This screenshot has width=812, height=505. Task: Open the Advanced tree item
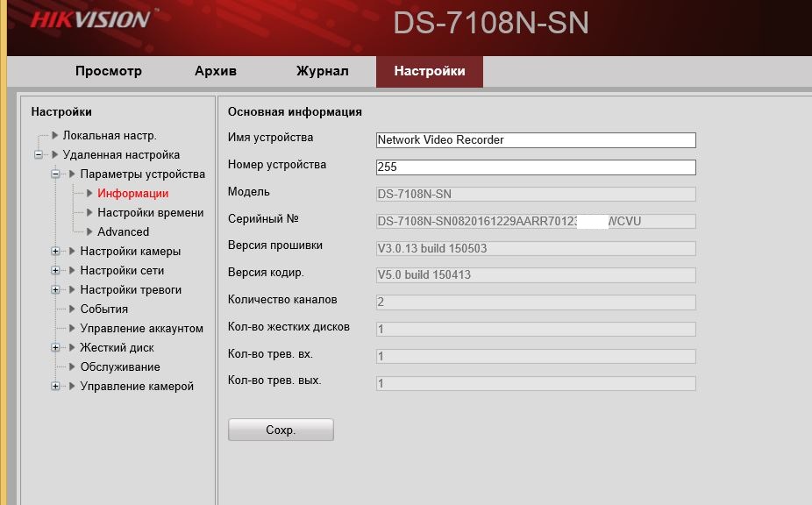pos(124,231)
